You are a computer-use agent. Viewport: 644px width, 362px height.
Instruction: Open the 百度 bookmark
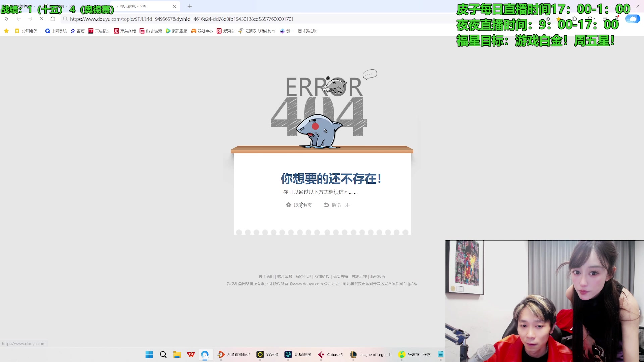tap(77, 31)
